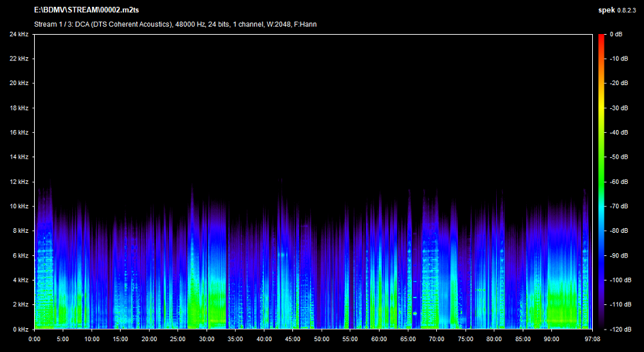Click the spek logo text
644x352 pixels.
(606, 10)
